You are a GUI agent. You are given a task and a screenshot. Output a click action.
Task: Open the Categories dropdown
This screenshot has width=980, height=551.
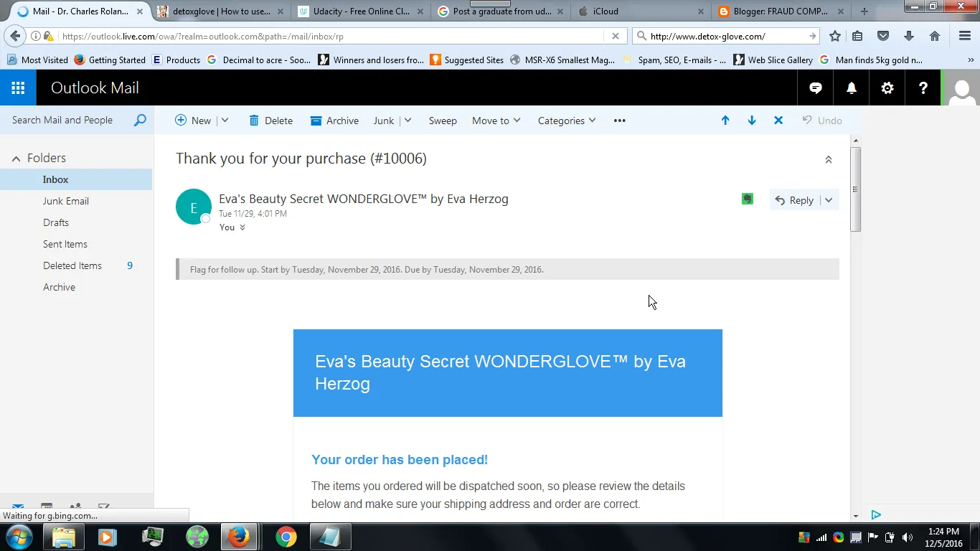point(567,121)
